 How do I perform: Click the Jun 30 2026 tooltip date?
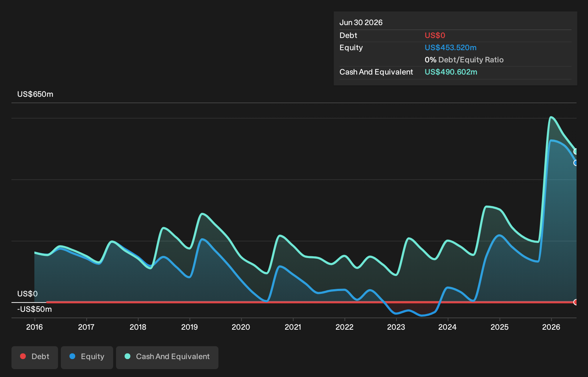point(361,23)
